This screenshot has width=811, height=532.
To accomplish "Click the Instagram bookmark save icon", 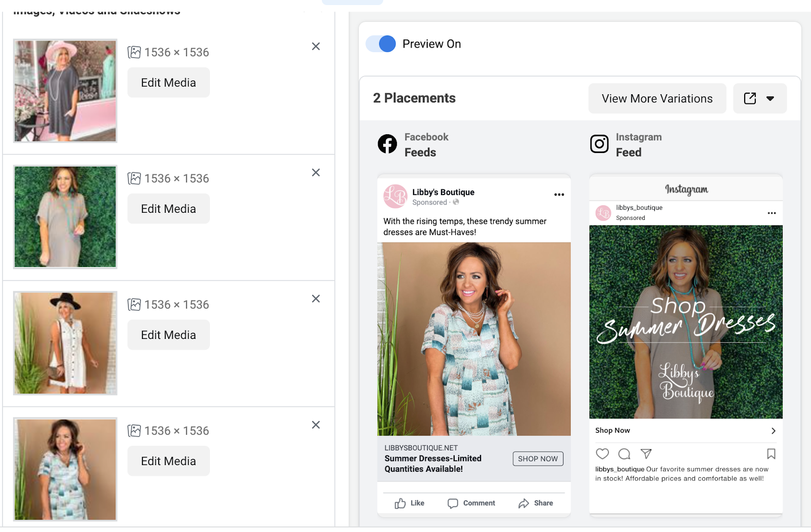I will (771, 453).
